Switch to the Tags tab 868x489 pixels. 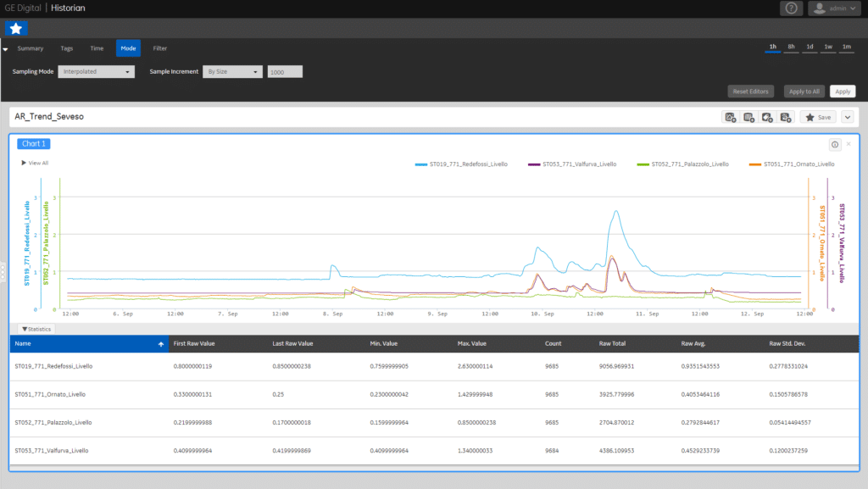tap(67, 48)
